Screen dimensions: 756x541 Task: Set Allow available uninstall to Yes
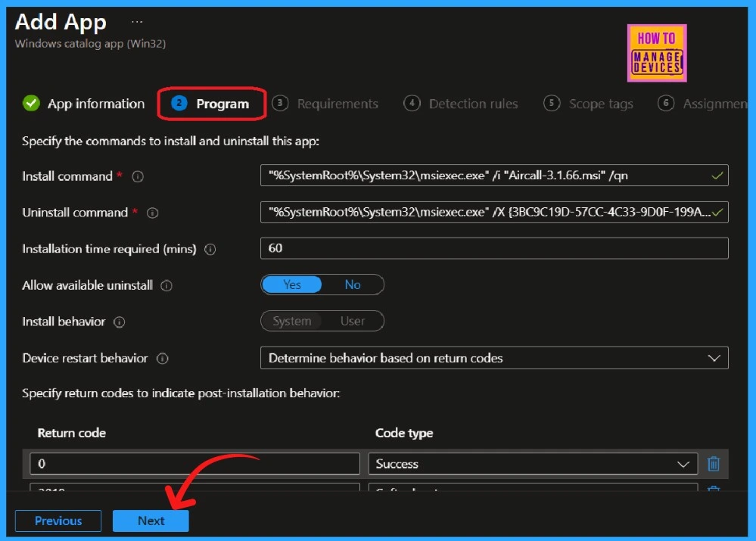click(x=291, y=284)
